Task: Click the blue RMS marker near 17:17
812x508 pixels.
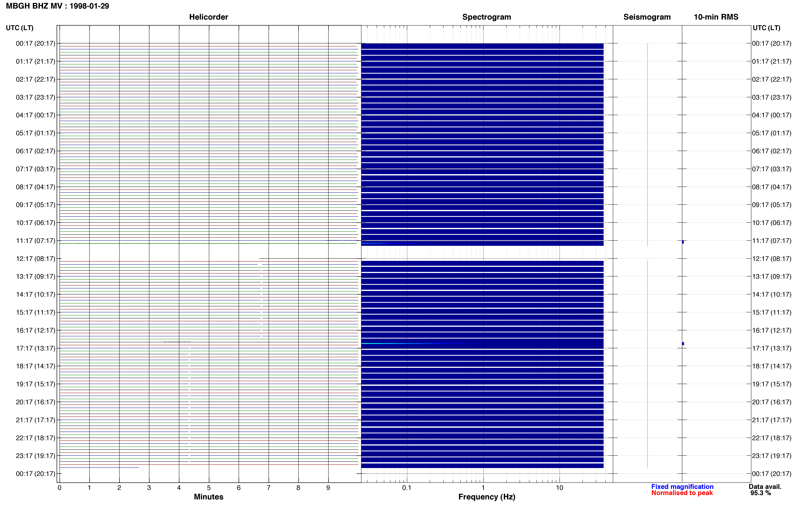Action: (683, 344)
